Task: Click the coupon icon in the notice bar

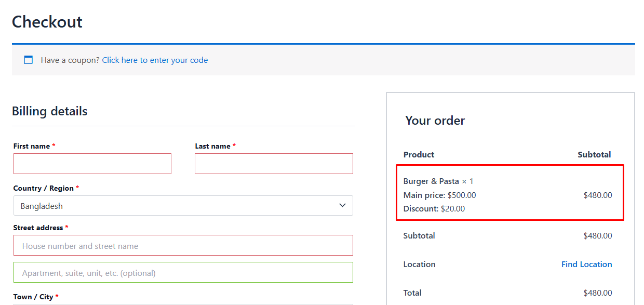Action: [29, 60]
